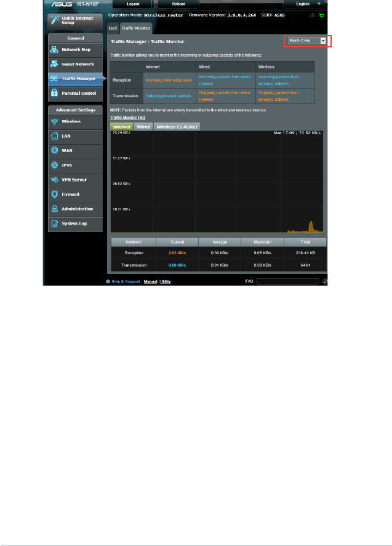Viewport: 392px width, 546px height.
Task: Click the Logout button
Action: click(x=133, y=4)
